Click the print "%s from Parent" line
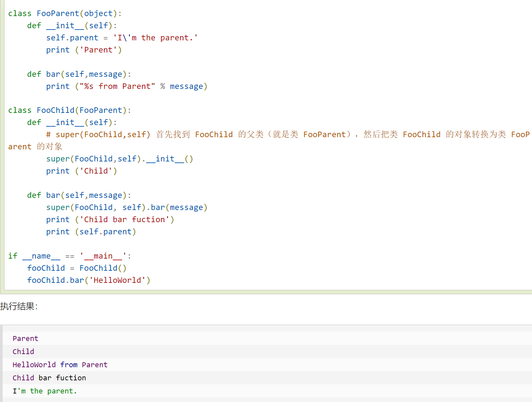This screenshot has height=402, width=532. tap(127, 86)
